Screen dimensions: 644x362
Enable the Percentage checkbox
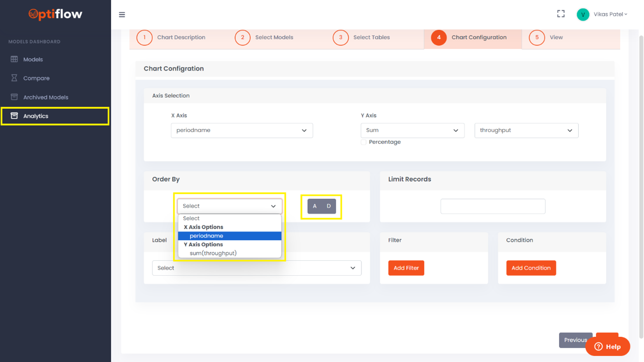click(x=363, y=142)
